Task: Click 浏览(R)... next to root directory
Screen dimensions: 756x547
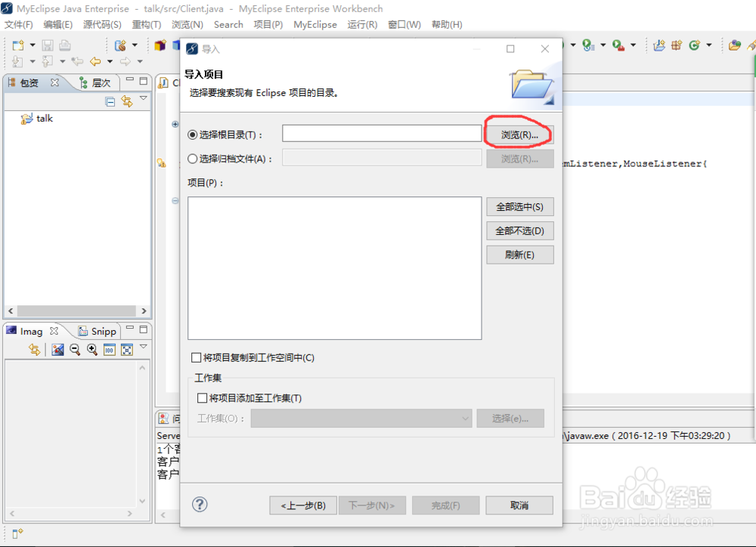Action: click(520, 135)
